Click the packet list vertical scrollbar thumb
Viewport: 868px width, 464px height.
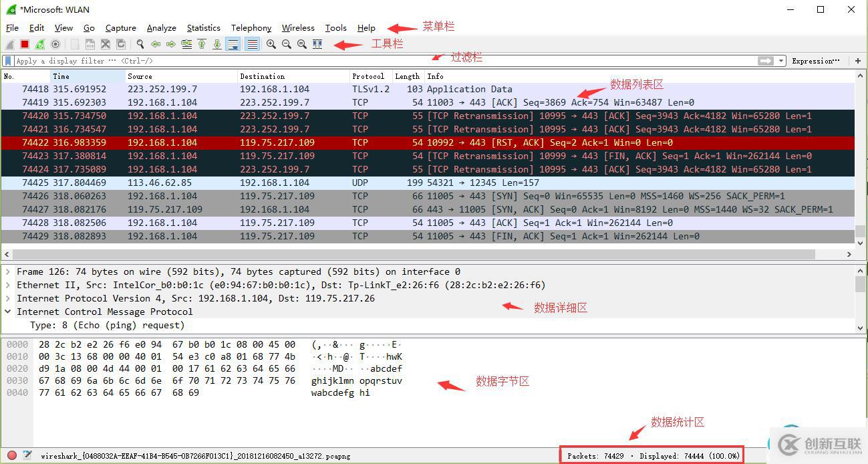coord(860,231)
